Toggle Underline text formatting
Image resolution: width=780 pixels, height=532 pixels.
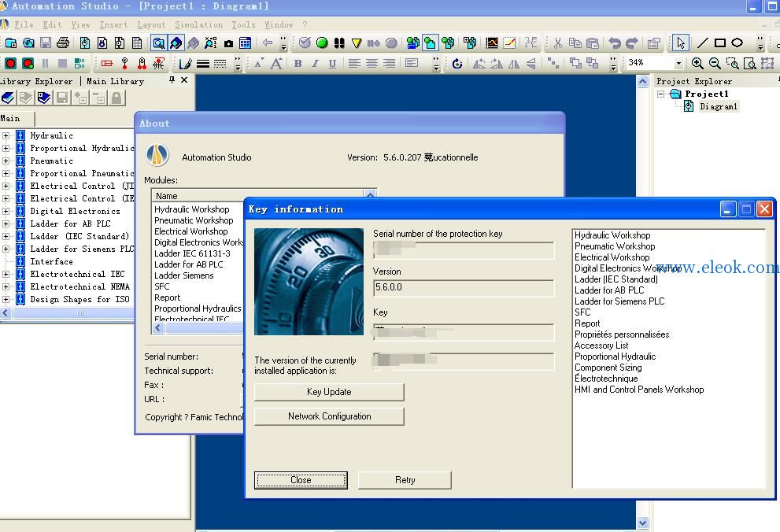332,64
